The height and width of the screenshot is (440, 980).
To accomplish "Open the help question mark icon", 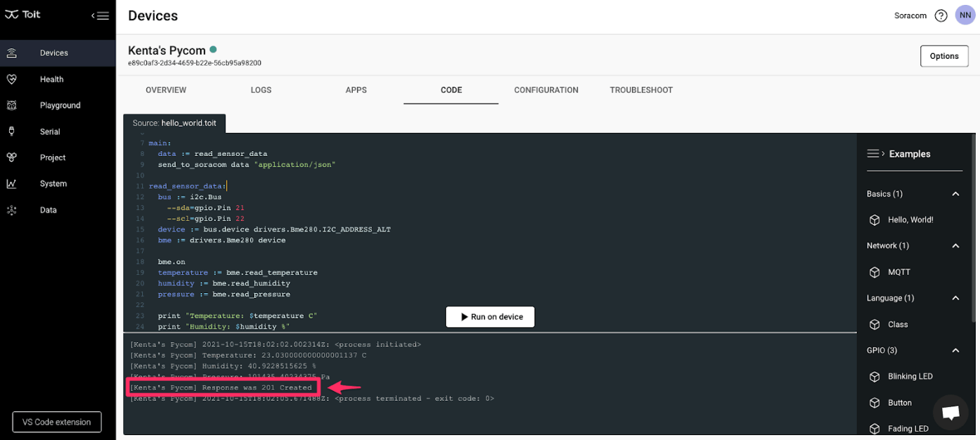I will pyautogui.click(x=941, y=15).
